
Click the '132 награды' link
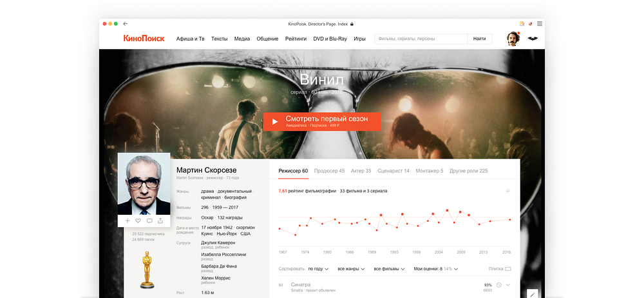point(230,217)
